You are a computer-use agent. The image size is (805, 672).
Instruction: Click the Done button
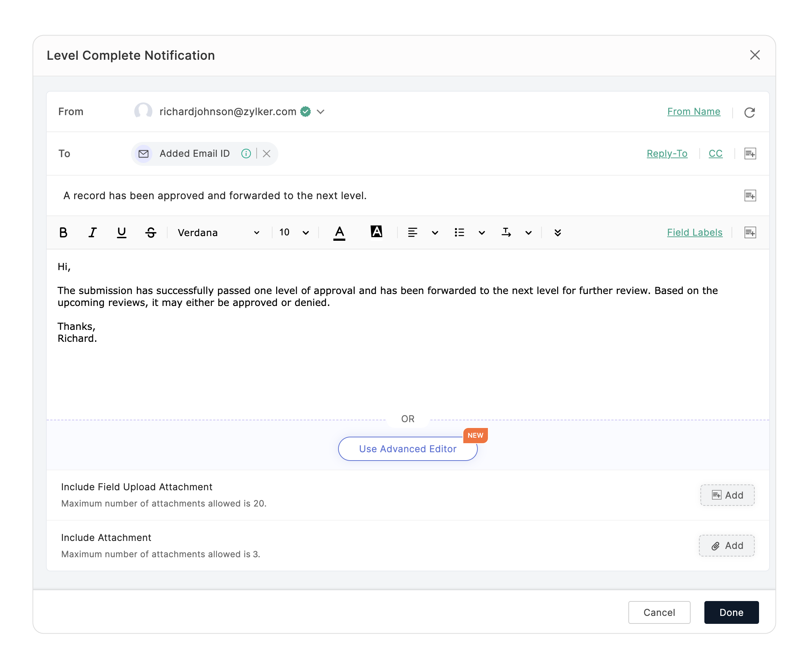pyautogui.click(x=731, y=613)
